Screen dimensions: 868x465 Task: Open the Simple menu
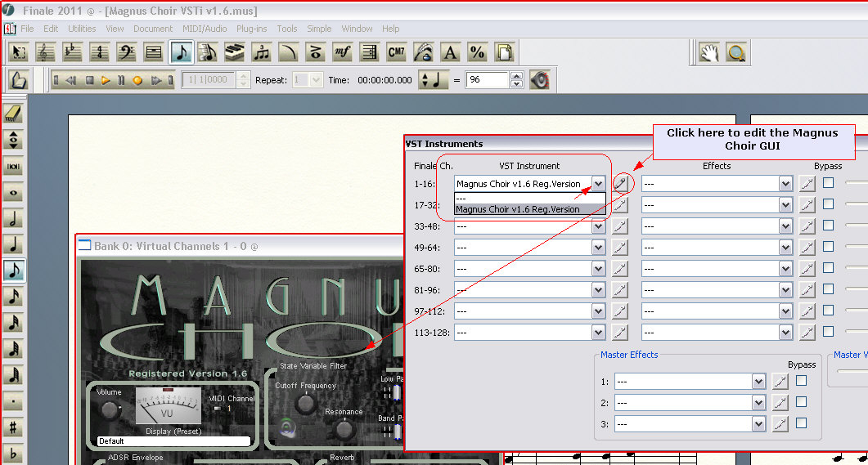[319, 29]
